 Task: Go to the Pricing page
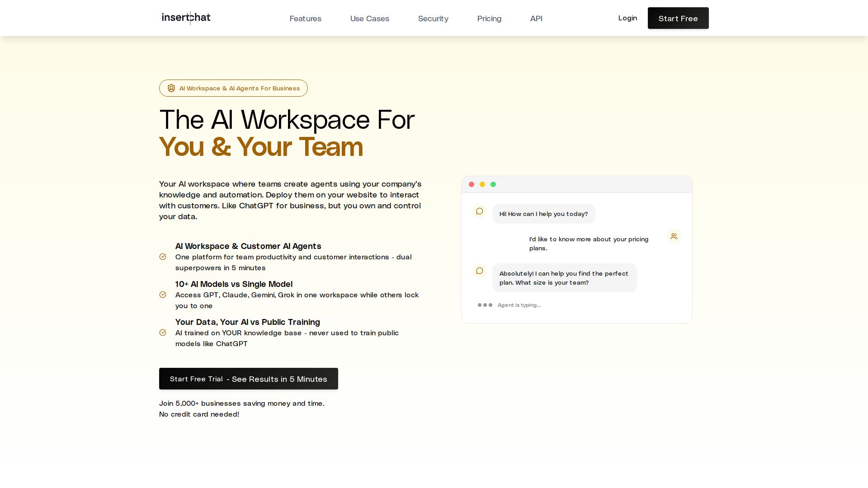tap(489, 19)
